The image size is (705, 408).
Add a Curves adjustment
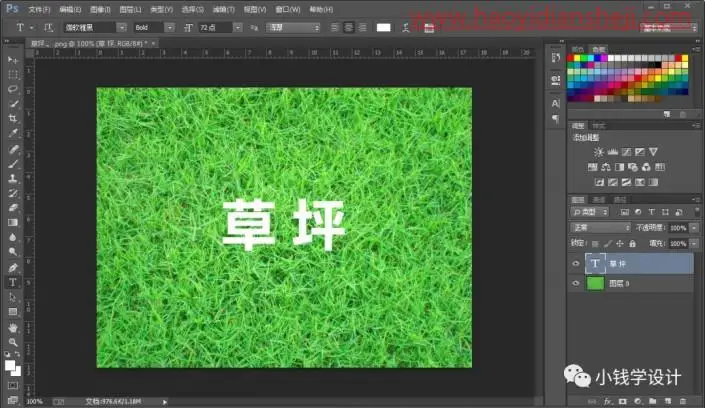[626, 152]
